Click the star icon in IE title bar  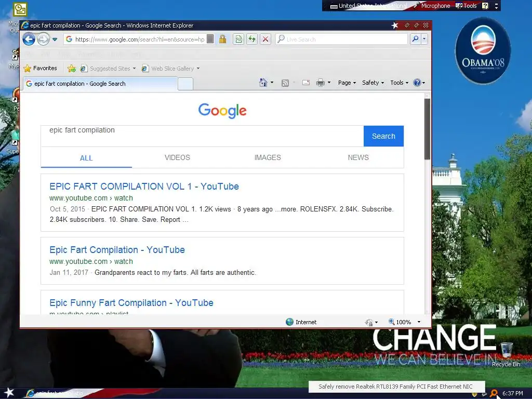[395, 25]
